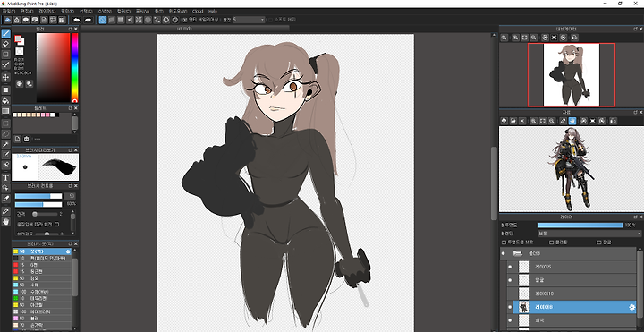
Task: Click the Navigator zoom-in magnifier icon
Action: (515, 38)
